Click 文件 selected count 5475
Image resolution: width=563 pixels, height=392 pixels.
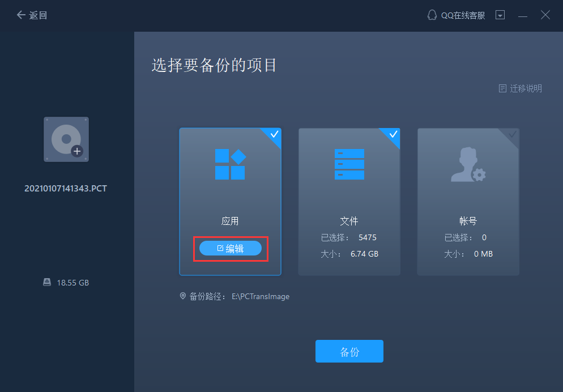(x=368, y=238)
